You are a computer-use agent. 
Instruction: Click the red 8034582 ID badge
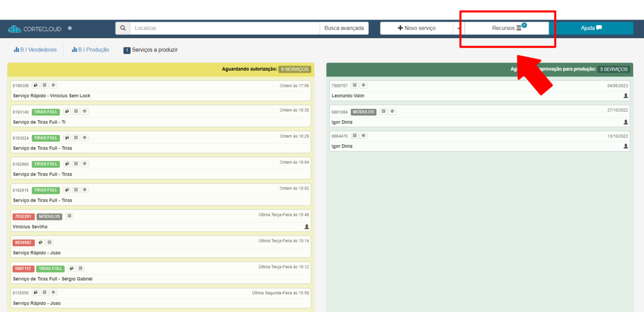coord(23,243)
